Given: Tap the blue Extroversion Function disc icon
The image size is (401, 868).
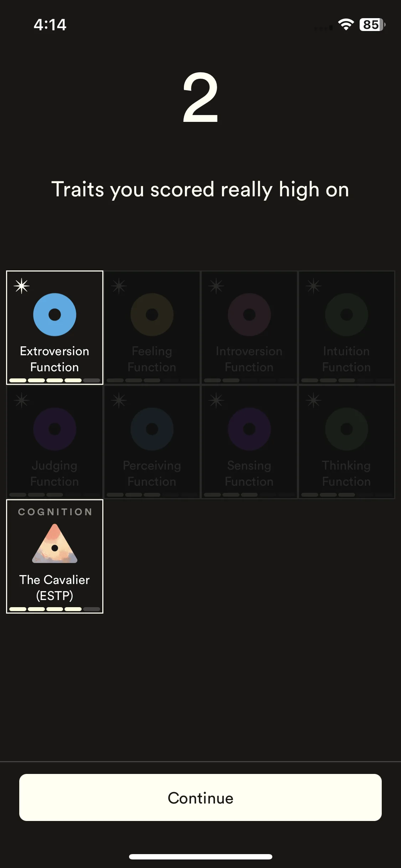Looking at the screenshot, I should [x=55, y=315].
